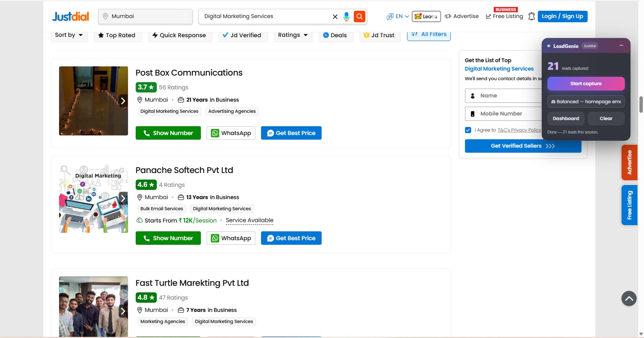
Task: Open the vertical Free Listing side tab
Action: pos(629,205)
